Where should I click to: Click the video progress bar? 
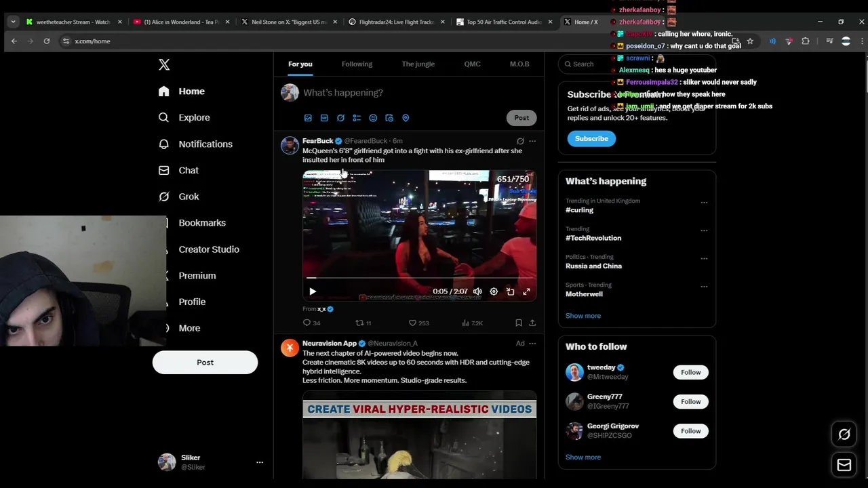pyautogui.click(x=419, y=278)
